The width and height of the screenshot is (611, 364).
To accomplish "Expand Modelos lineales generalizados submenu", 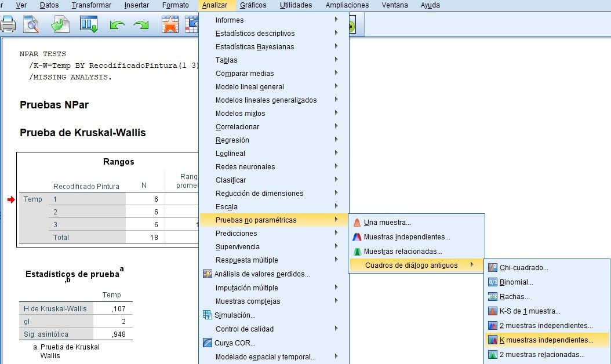I will point(274,100).
